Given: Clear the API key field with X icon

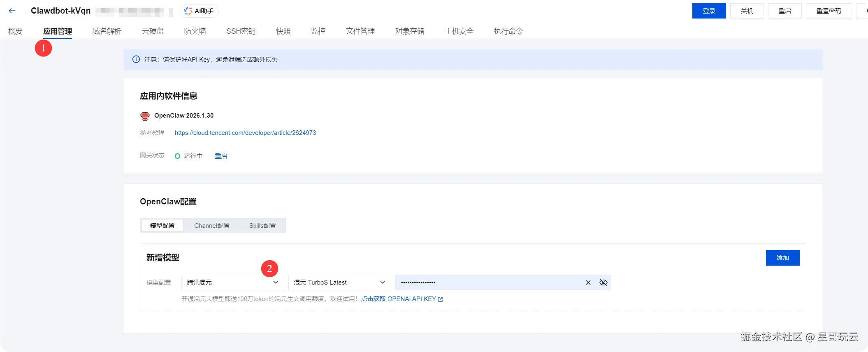Looking at the screenshot, I should point(588,283).
